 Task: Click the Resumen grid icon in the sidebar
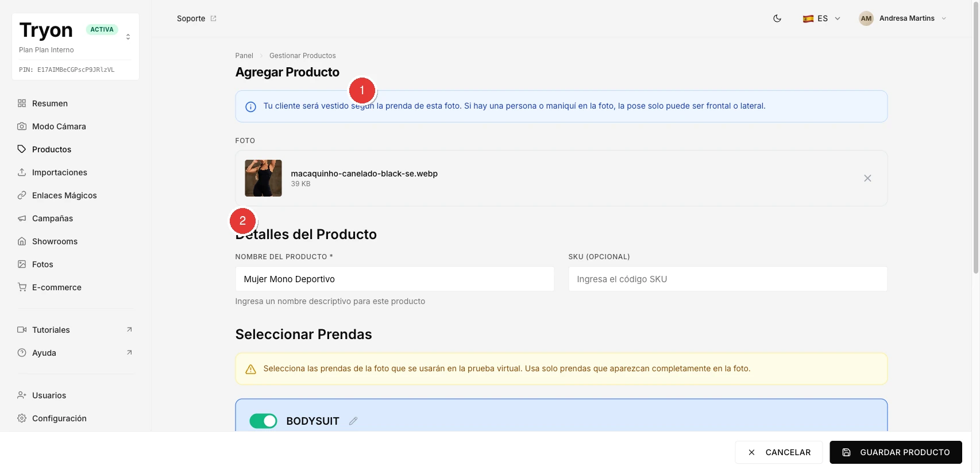pyautogui.click(x=22, y=103)
